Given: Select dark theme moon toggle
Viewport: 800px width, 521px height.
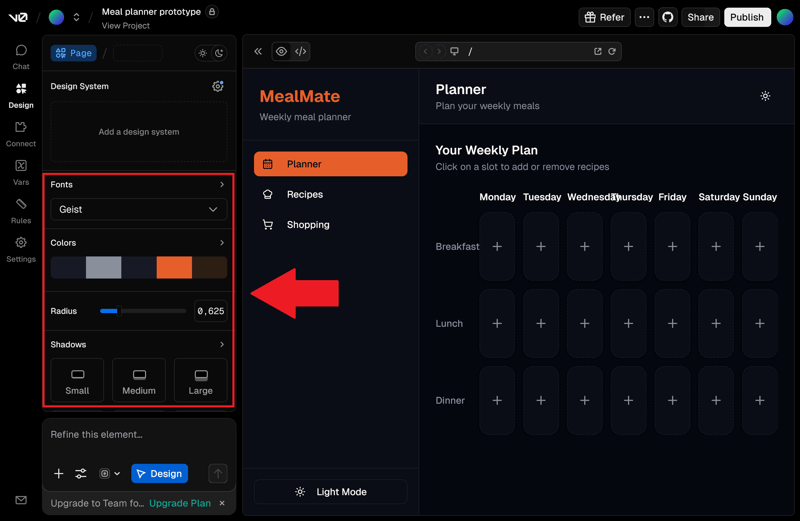Looking at the screenshot, I should [x=219, y=53].
